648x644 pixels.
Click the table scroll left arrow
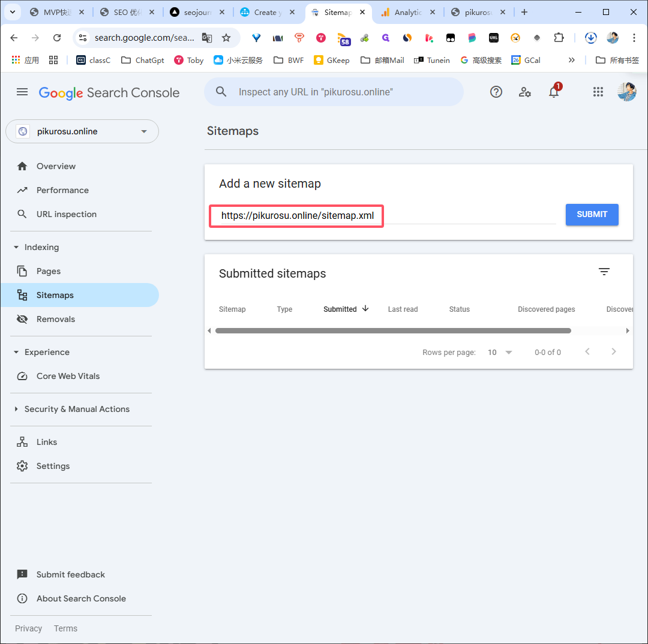(x=209, y=330)
